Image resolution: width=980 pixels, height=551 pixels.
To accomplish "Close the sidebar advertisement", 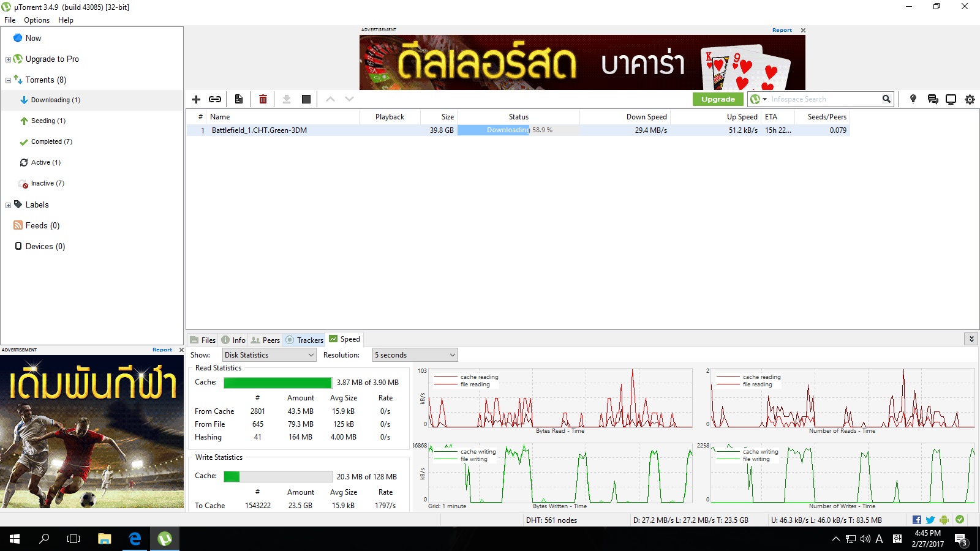I will click(x=181, y=350).
